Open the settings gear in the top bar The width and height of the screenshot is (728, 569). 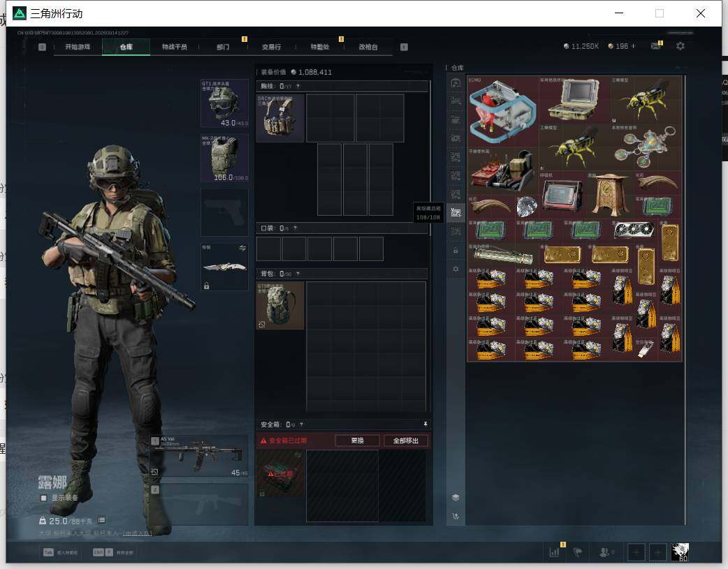tap(680, 46)
